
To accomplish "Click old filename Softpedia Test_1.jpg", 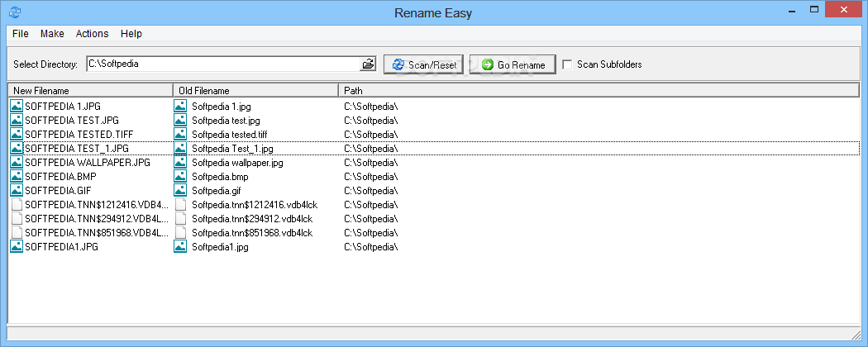I will 232,149.
